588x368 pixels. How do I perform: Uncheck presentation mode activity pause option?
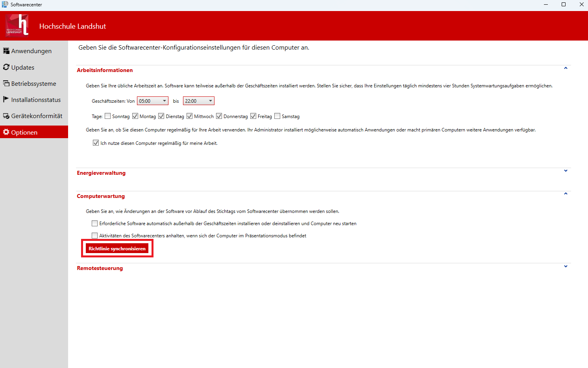(94, 235)
